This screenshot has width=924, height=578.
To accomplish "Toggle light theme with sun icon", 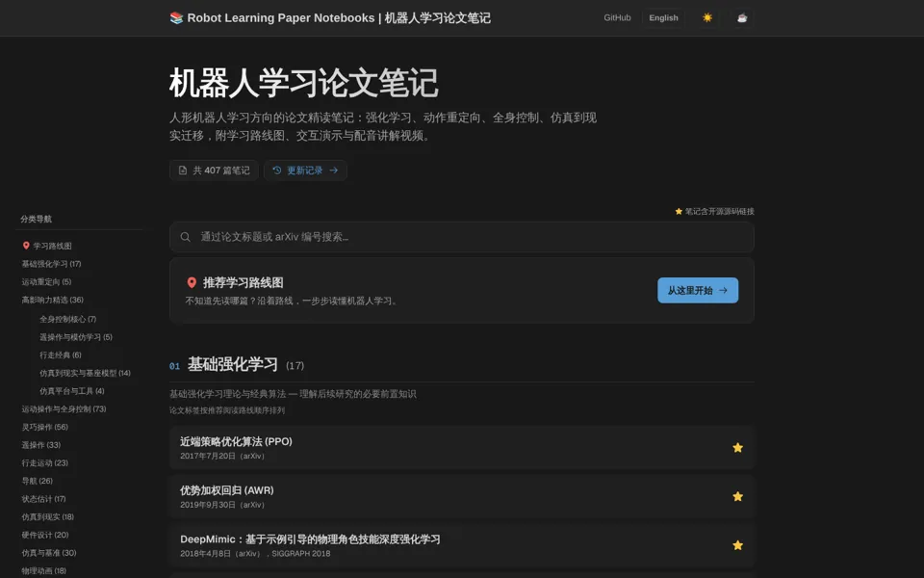I will coord(707,17).
